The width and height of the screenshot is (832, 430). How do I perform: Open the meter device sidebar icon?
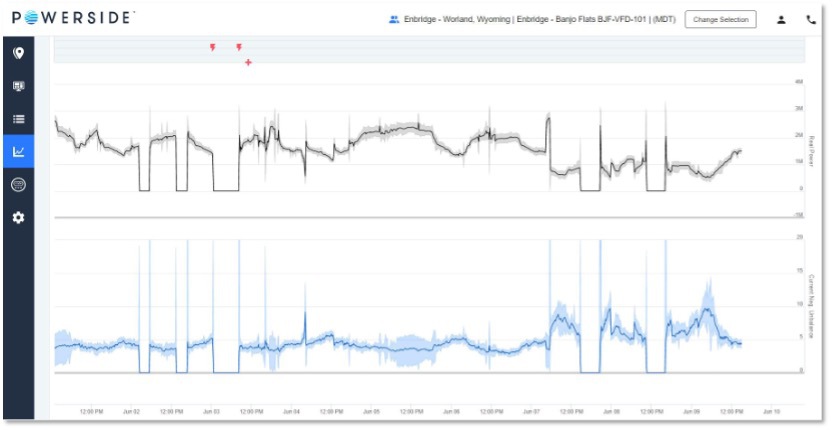19,185
